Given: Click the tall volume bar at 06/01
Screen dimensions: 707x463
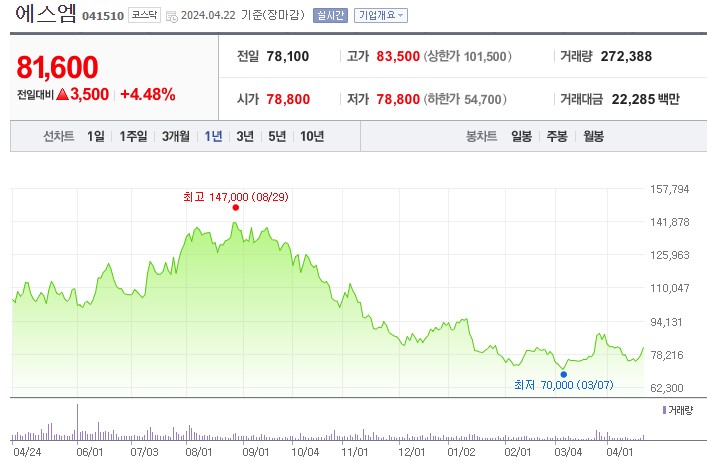Looking at the screenshot, I should (x=77, y=422).
